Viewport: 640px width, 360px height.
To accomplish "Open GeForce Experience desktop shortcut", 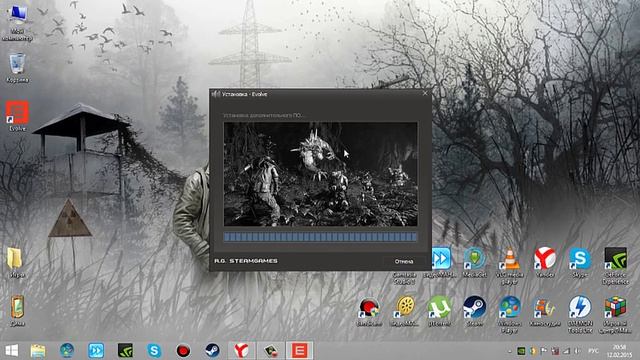I will tap(616, 266).
